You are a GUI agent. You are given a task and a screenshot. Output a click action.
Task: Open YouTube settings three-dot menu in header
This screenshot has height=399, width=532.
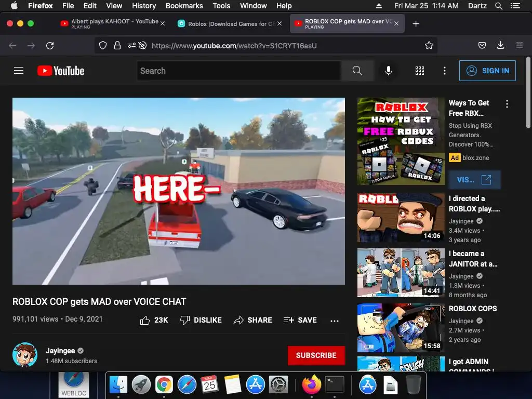pyautogui.click(x=445, y=71)
